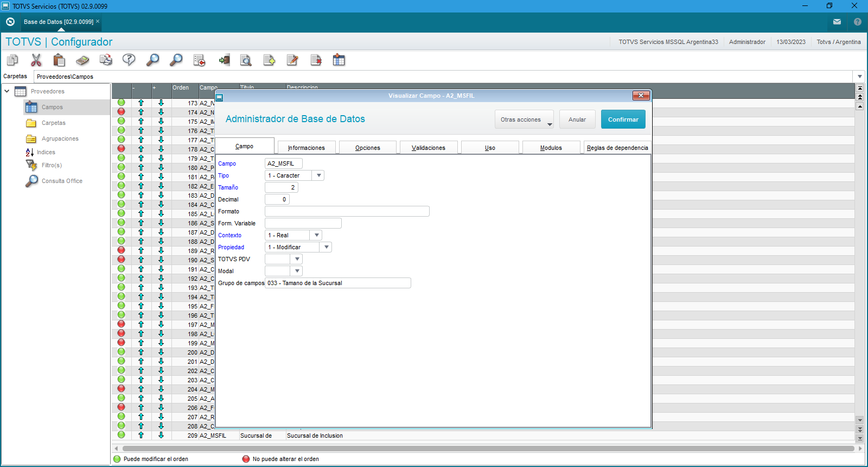Click the horizontal scrollbar right arrow

click(x=859, y=449)
